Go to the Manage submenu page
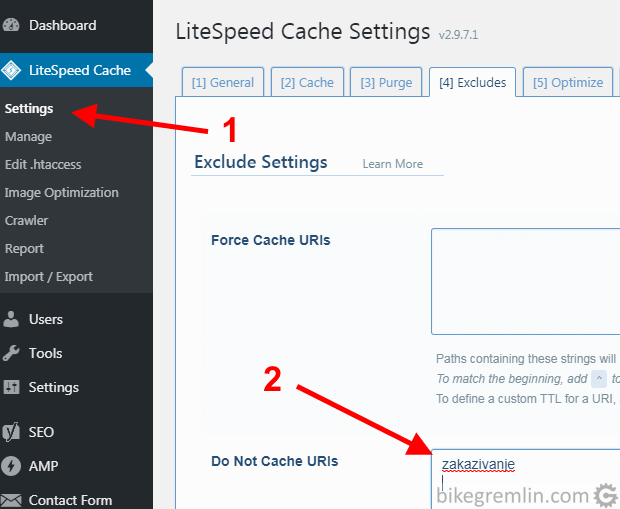Image resolution: width=620 pixels, height=509 pixels. (28, 137)
